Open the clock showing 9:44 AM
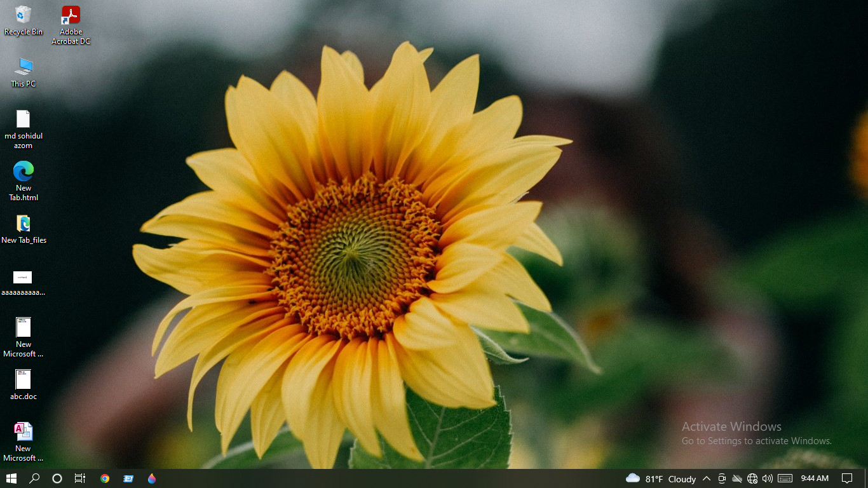868x488 pixels. point(815,478)
